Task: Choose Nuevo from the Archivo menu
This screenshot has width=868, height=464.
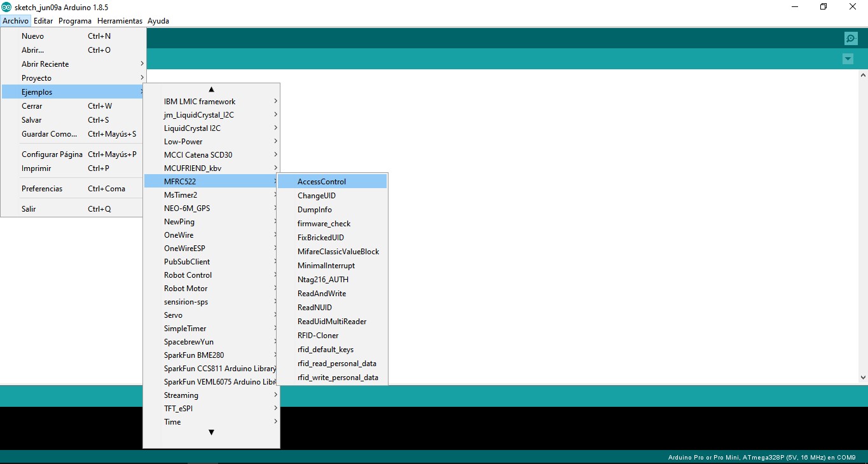Action: tap(73, 36)
